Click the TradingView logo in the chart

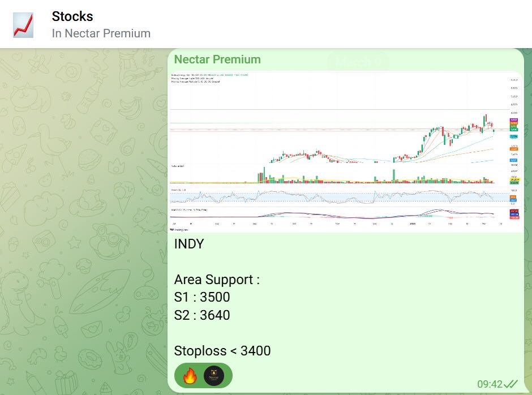click(x=182, y=230)
